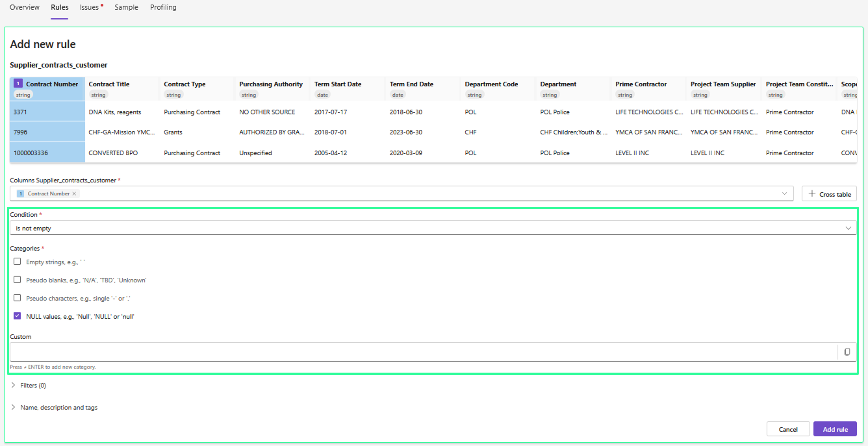Screen dimensions: 868x446
Task: Go to the Sample tab
Action: coord(126,7)
